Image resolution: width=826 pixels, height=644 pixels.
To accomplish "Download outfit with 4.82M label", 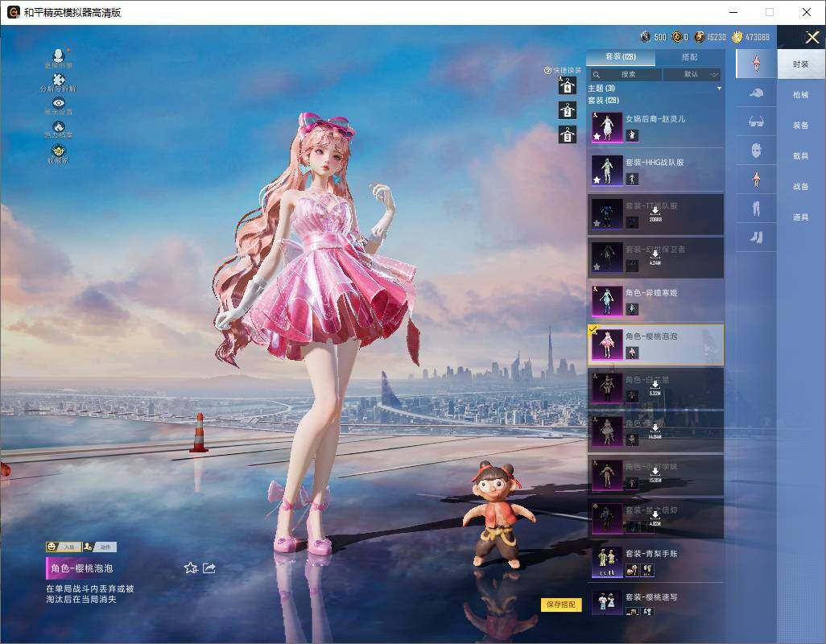I will pyautogui.click(x=655, y=518).
